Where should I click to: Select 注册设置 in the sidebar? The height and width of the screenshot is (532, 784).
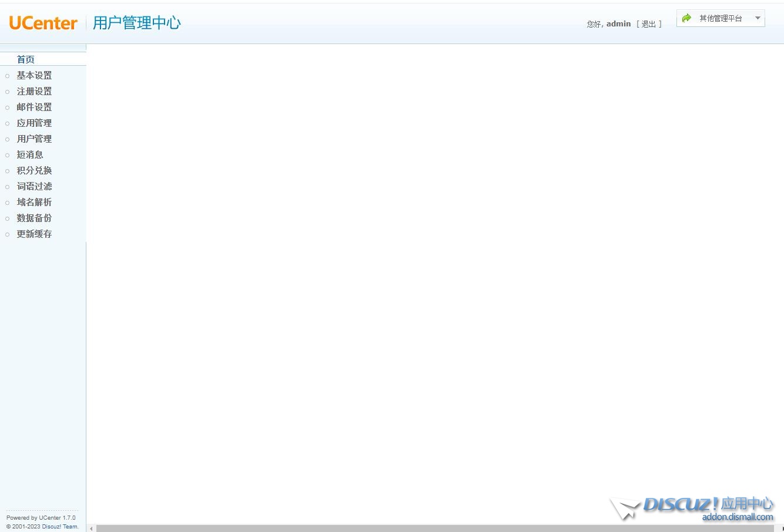pos(34,91)
